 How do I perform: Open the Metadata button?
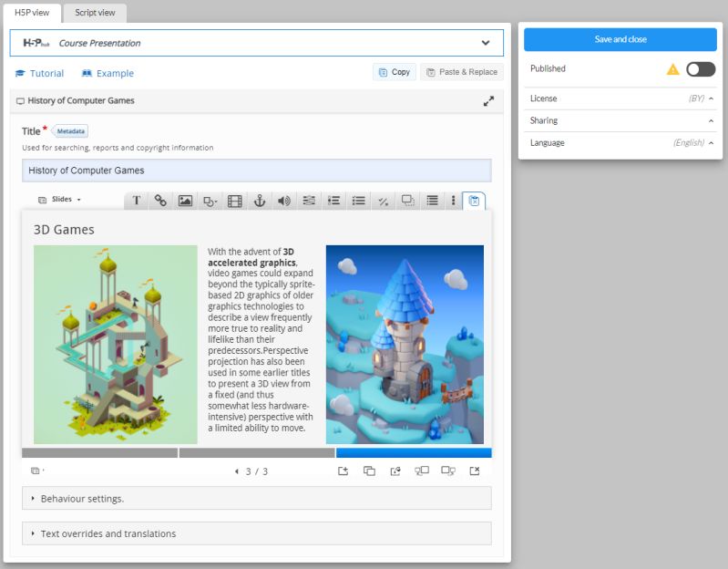[x=70, y=131]
